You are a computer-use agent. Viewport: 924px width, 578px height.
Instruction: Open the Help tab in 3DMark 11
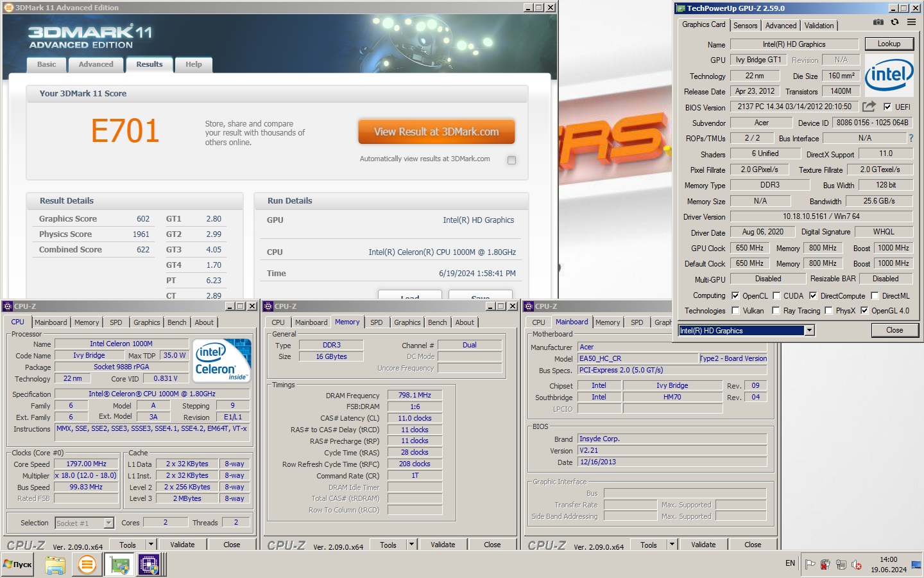pyautogui.click(x=193, y=64)
